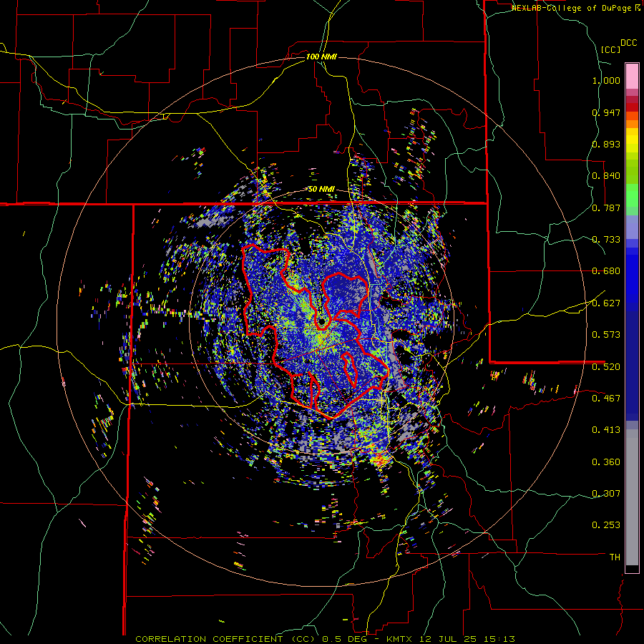This screenshot has height=644, width=644.
Task: Click the DCC label above the color scale
Action: (628, 43)
